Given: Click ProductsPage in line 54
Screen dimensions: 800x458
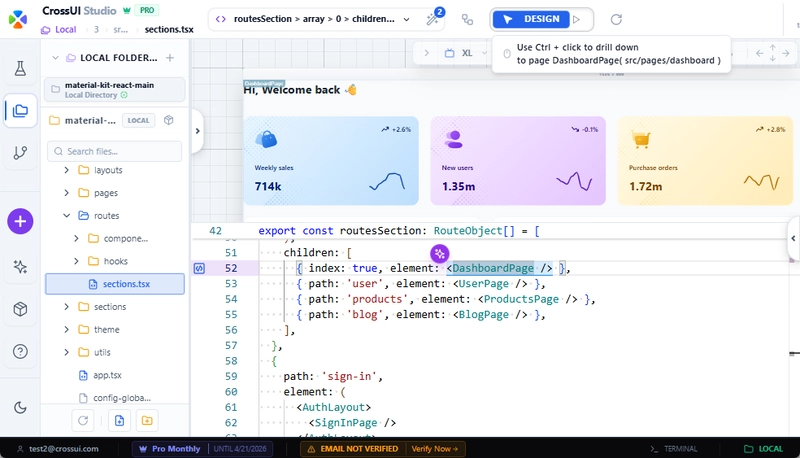Looking at the screenshot, I should 521,299.
